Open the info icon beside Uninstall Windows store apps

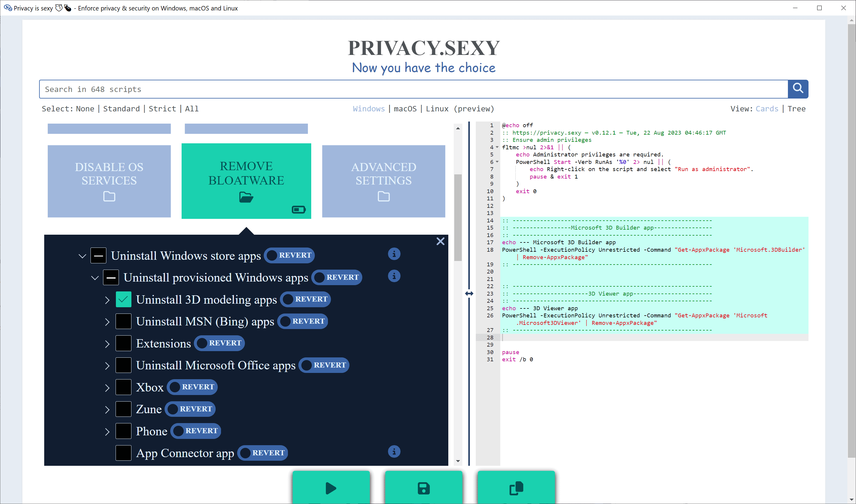(x=394, y=254)
